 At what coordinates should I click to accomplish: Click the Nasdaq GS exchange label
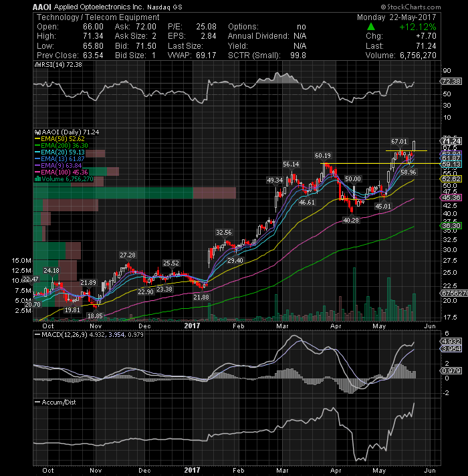click(x=164, y=7)
